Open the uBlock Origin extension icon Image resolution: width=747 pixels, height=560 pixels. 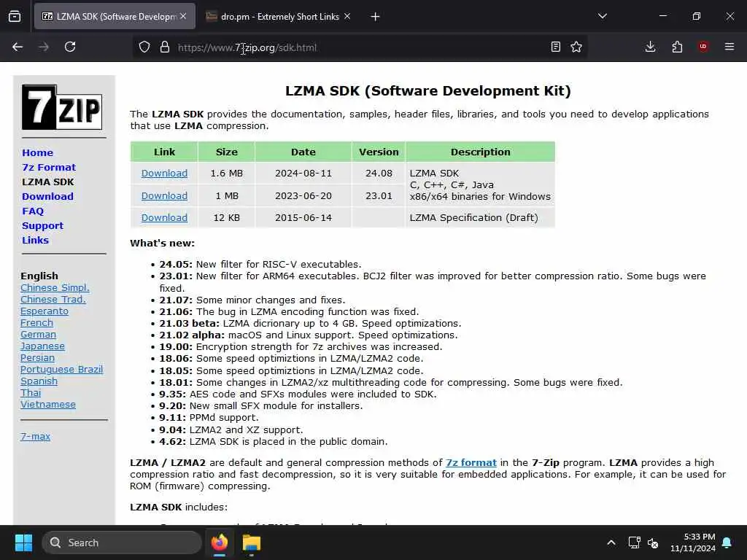(703, 46)
